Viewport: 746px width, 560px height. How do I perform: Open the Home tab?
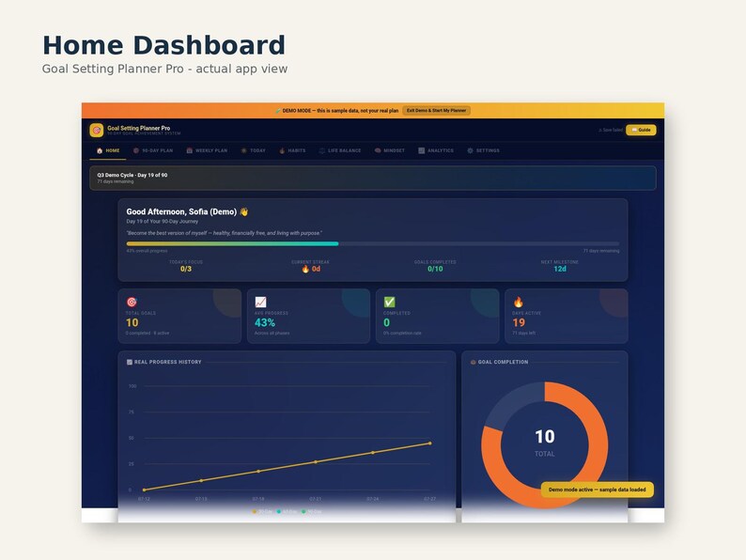pos(108,150)
